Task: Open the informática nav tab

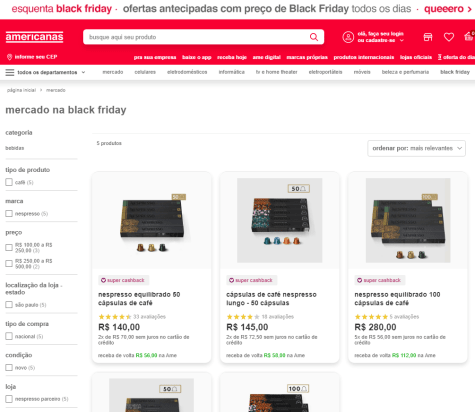Action: [x=231, y=72]
